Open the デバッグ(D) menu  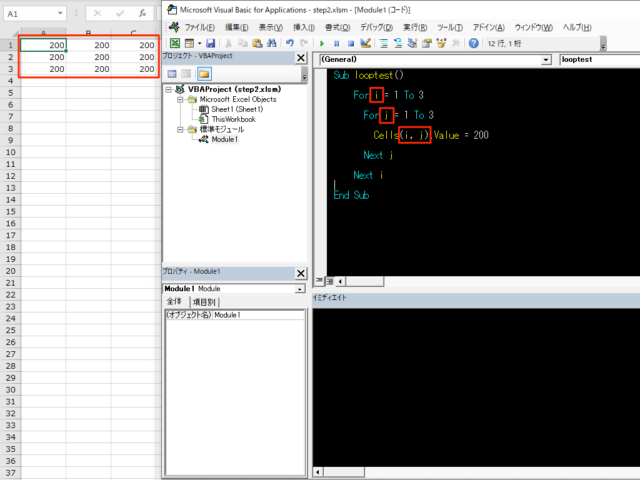(x=375, y=27)
